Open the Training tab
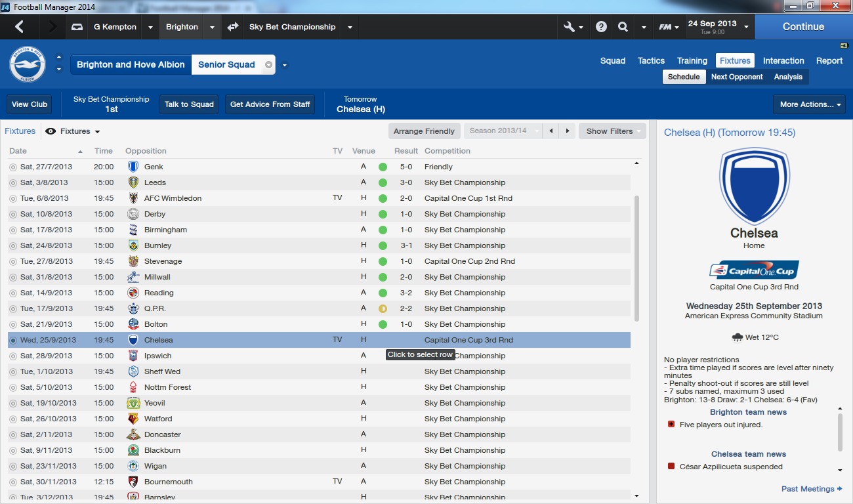853x504 pixels. coord(692,60)
